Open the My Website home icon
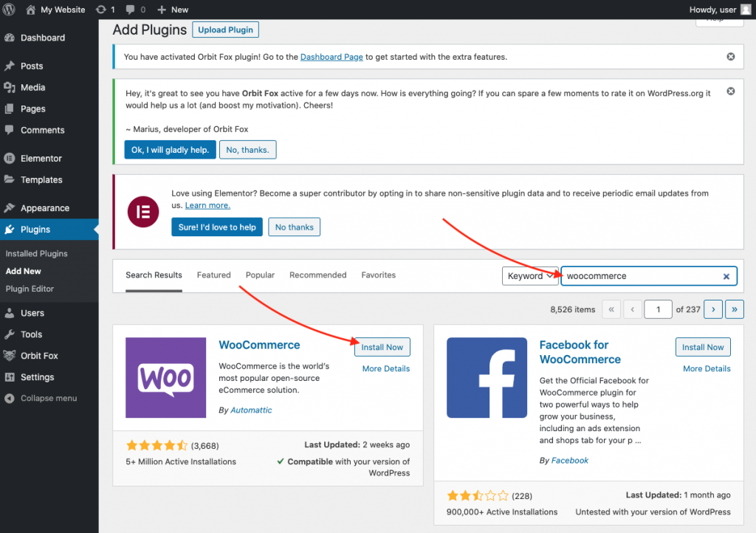 (x=30, y=10)
